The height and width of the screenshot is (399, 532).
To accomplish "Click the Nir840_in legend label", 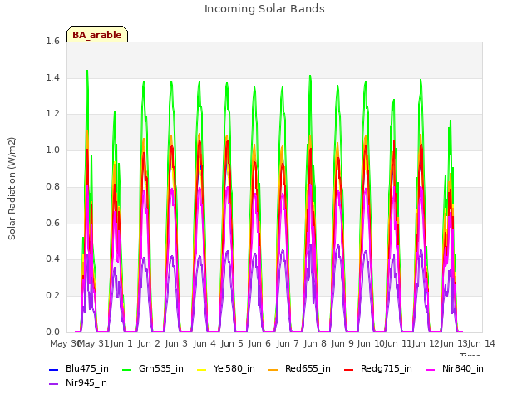I will click(x=463, y=368).
